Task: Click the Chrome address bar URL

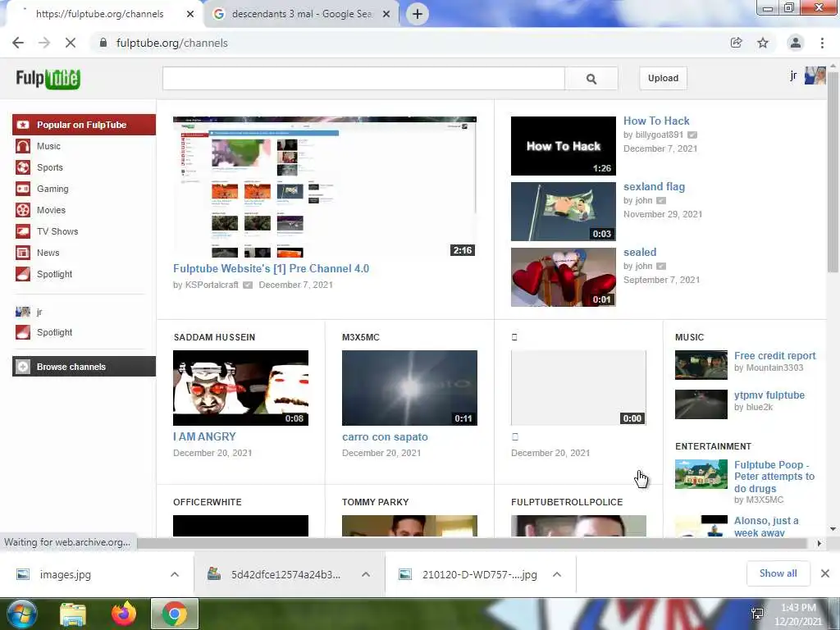Action: pos(172,43)
